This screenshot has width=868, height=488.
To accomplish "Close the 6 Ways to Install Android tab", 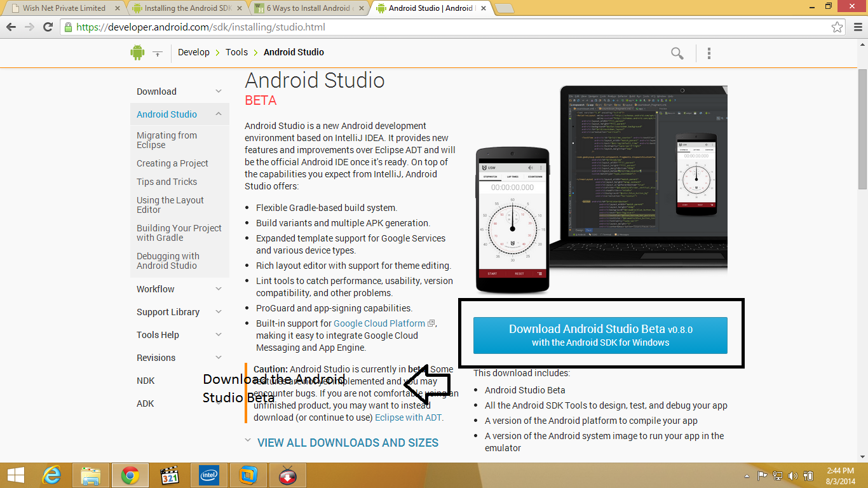I will 362,8.
